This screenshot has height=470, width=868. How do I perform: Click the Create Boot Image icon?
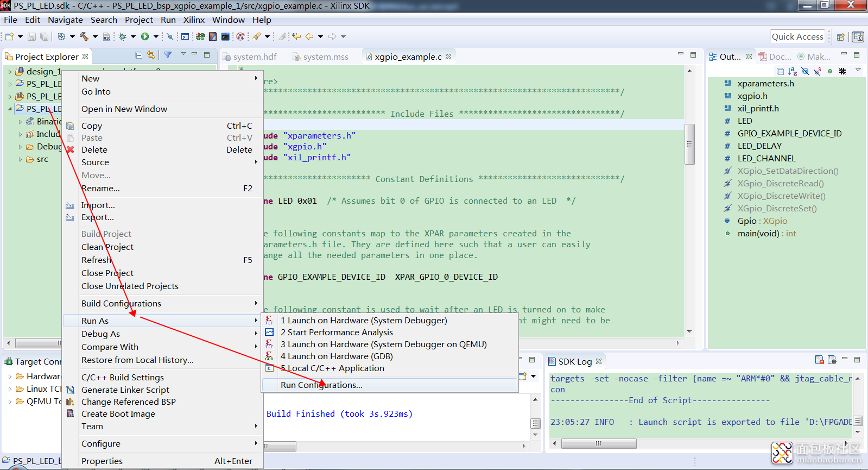point(70,413)
